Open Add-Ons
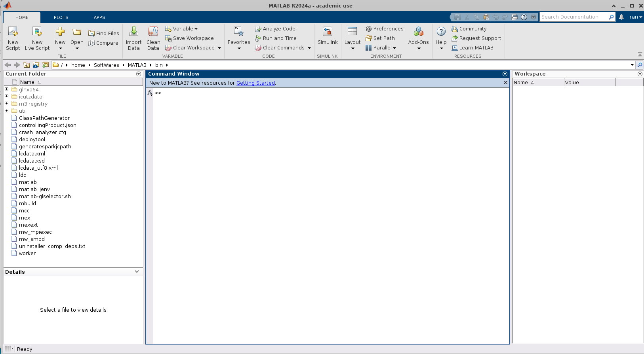The height and width of the screenshot is (354, 644). (419, 39)
